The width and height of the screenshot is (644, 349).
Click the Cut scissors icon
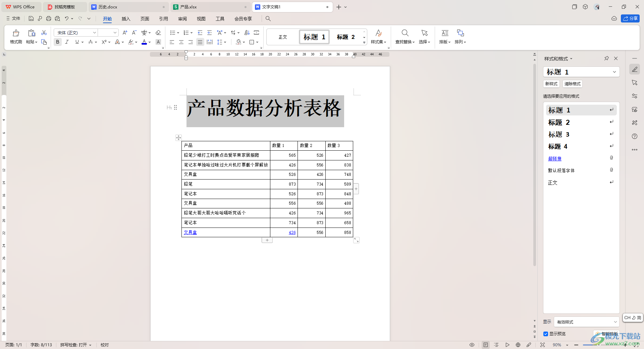tap(44, 33)
